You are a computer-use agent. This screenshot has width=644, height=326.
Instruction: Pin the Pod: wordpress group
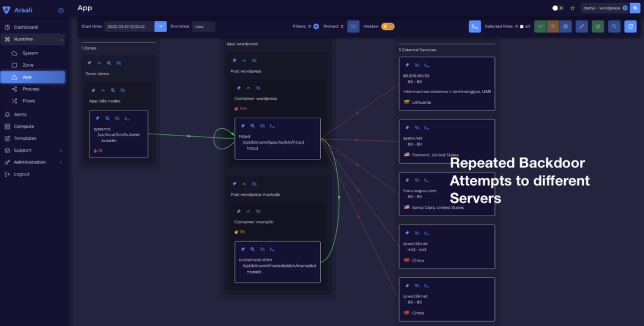click(234, 60)
